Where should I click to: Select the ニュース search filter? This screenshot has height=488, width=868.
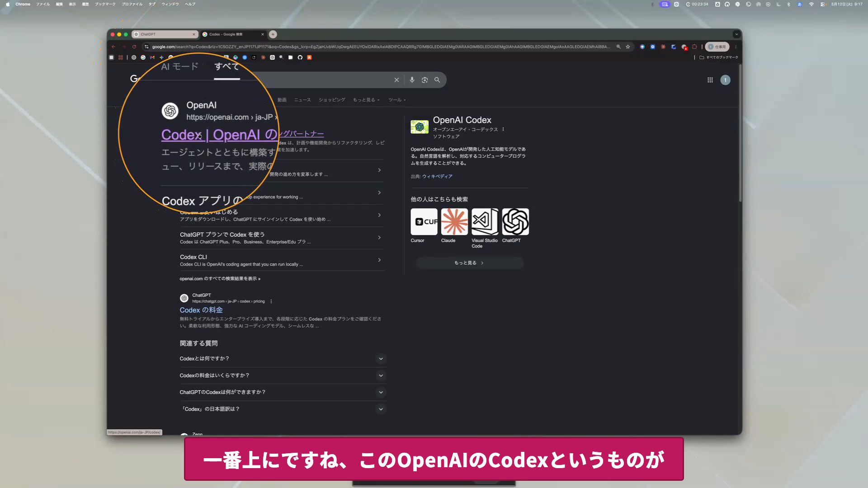pyautogui.click(x=302, y=100)
